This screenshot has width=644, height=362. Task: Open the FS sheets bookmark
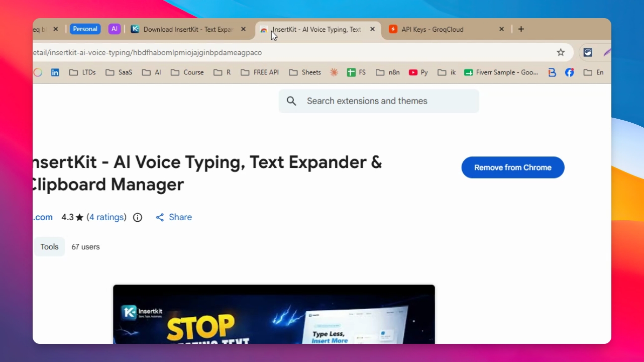point(357,72)
